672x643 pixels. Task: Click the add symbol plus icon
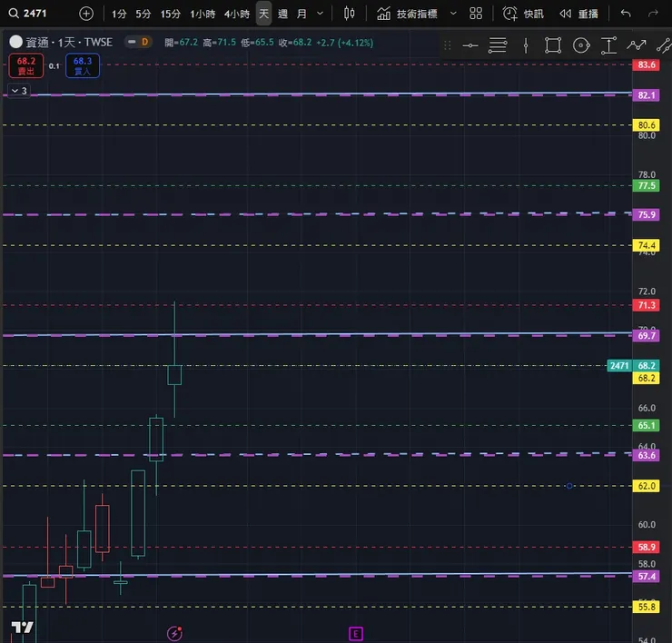point(86,14)
